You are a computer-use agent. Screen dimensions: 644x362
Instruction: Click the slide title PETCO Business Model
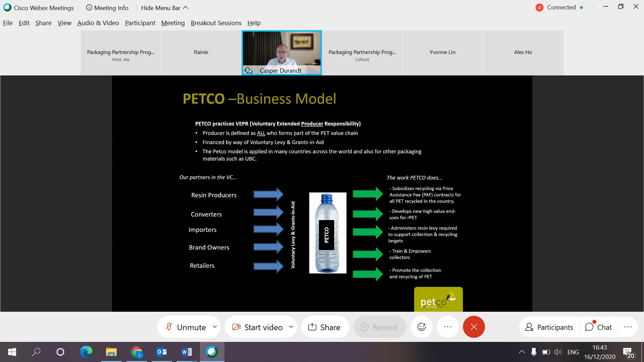(259, 99)
